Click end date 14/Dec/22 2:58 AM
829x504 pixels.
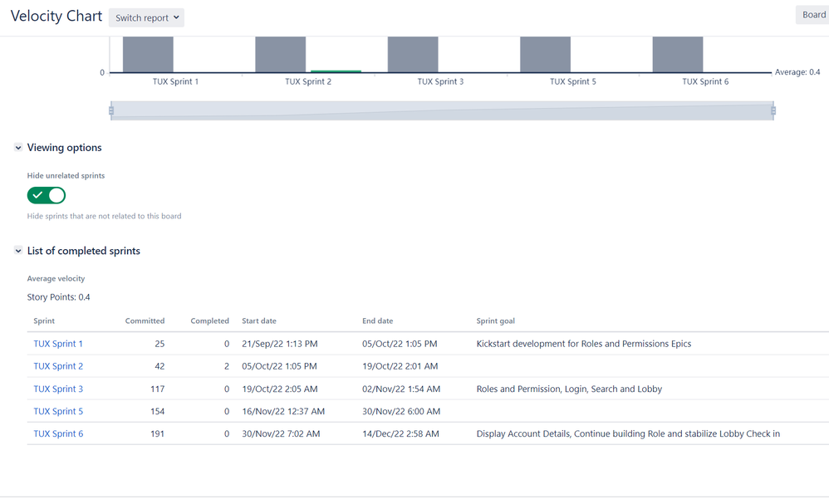pos(400,433)
